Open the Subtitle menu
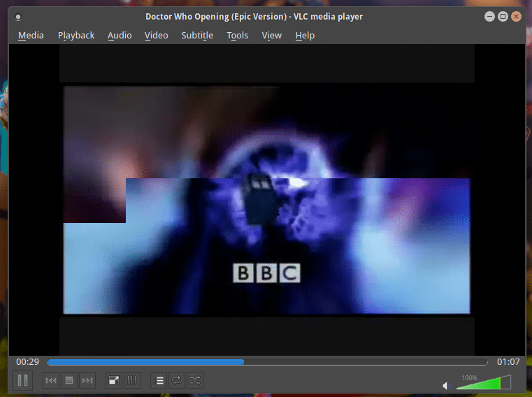 click(197, 35)
